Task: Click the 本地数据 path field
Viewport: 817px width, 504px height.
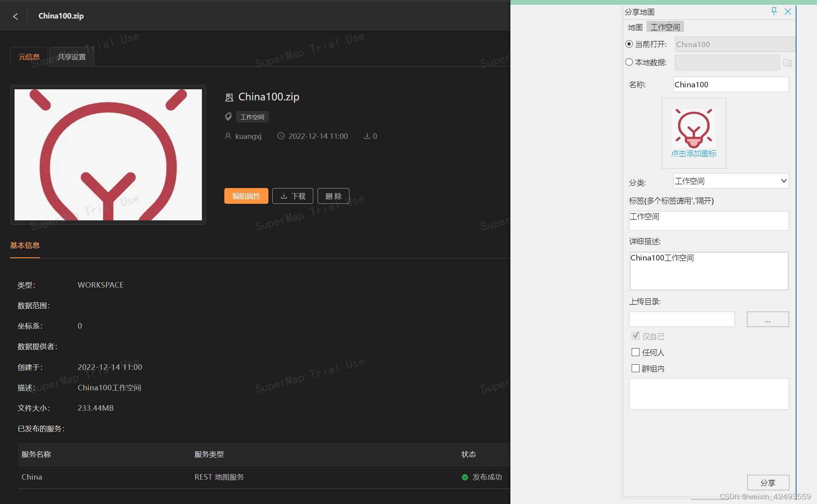Action: (727, 63)
